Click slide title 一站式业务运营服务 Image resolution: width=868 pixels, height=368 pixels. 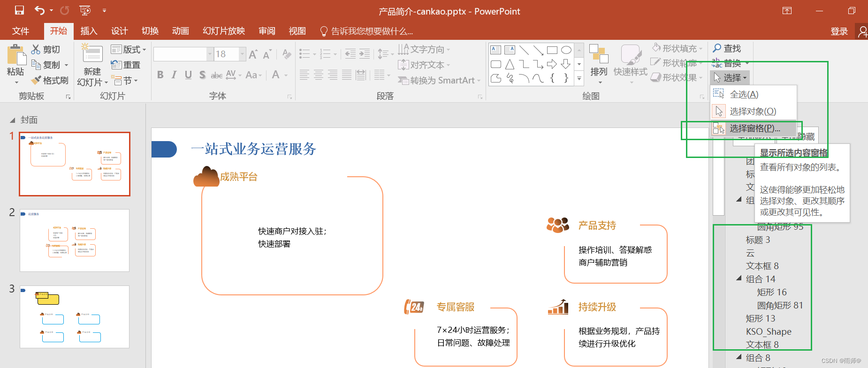click(x=253, y=149)
